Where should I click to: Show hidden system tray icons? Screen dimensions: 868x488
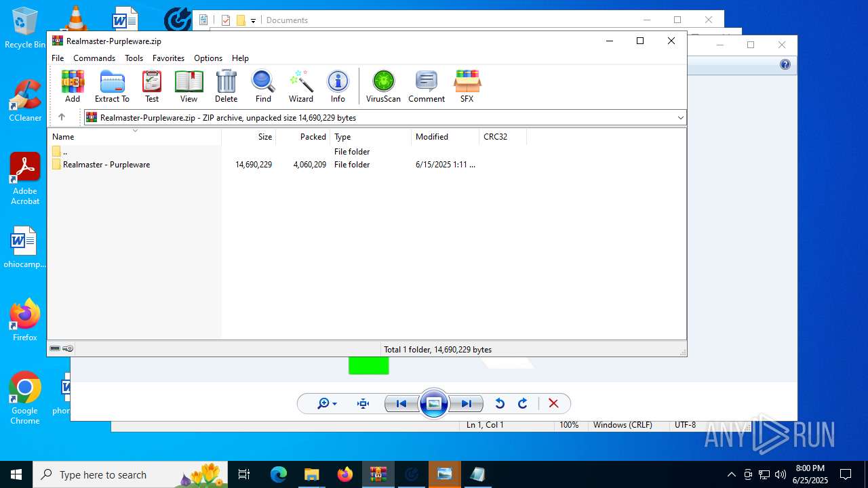click(731, 474)
